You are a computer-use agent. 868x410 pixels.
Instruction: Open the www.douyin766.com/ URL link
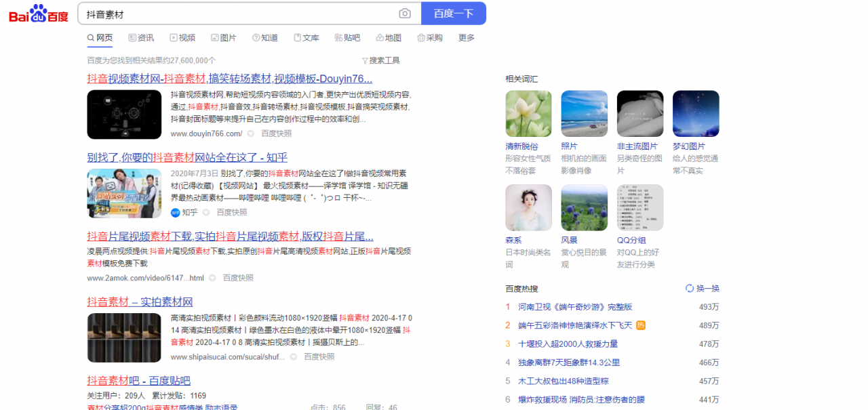206,134
